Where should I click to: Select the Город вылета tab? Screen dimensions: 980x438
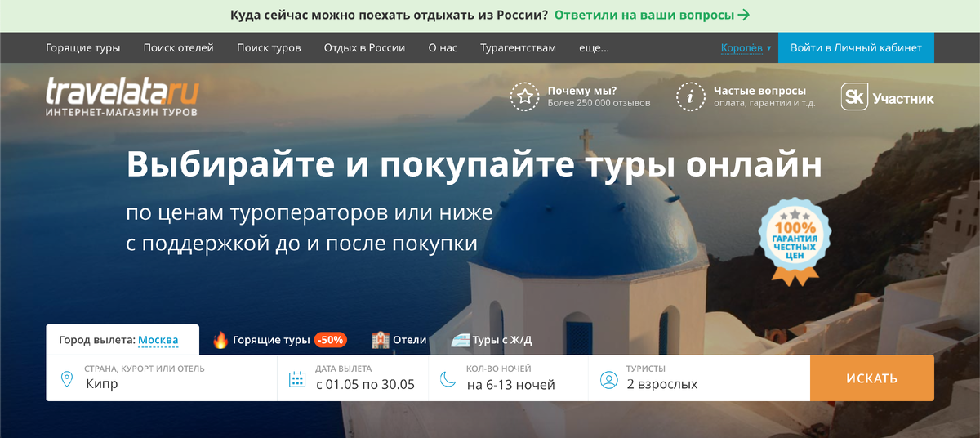pos(122,340)
